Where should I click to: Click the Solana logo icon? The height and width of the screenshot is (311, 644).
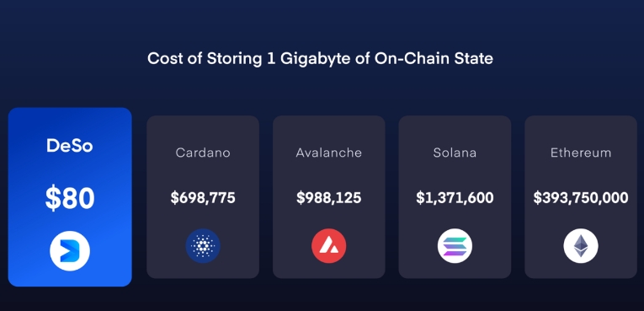click(x=455, y=246)
